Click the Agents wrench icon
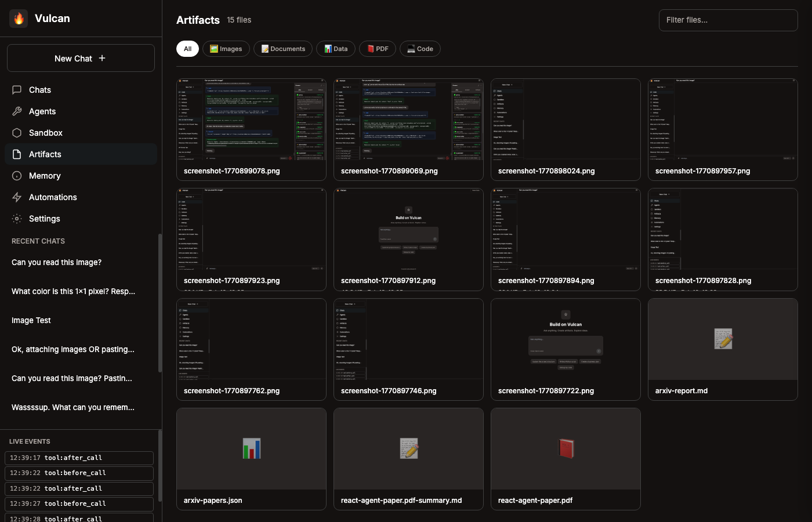Screen dimensions: 812x522 [17, 111]
